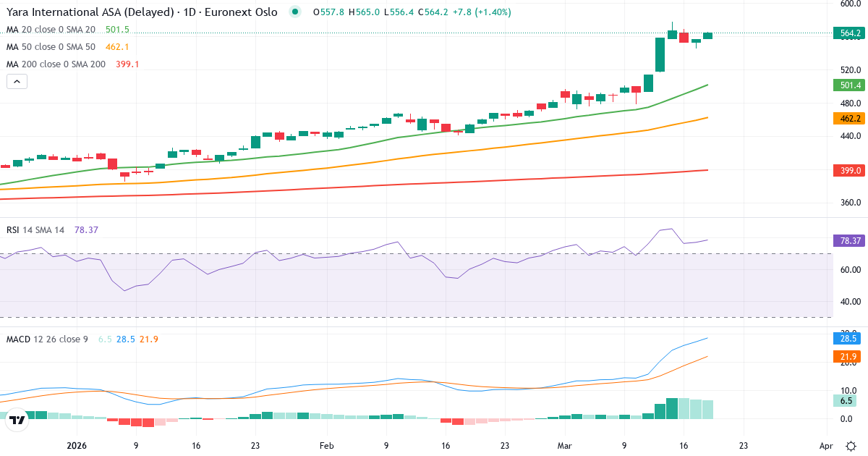Open the MACD 12 26 indicator legend
The height and width of the screenshot is (456, 868).
coord(48,339)
